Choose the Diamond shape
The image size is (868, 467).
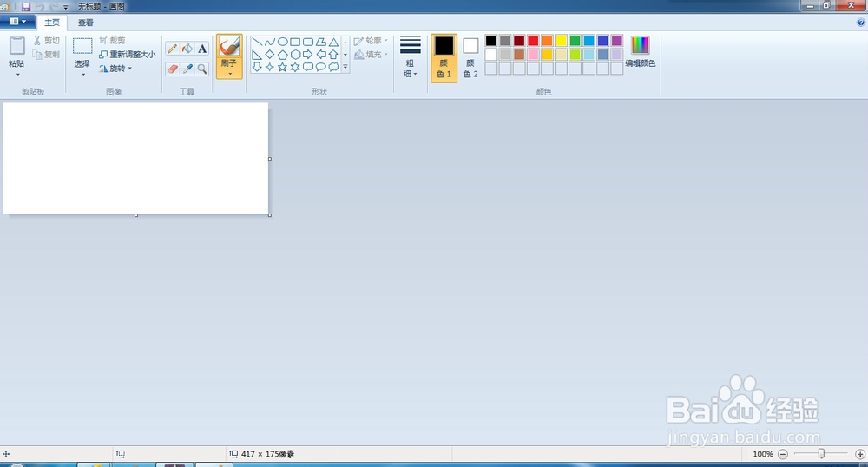[x=270, y=55]
